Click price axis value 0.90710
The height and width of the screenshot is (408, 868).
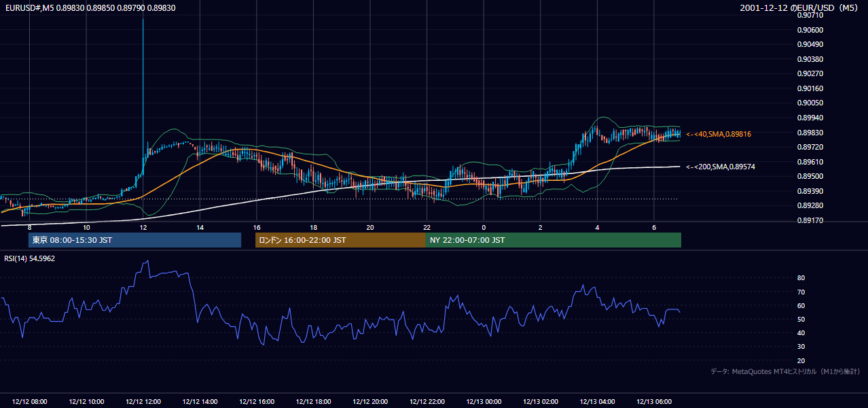[810, 15]
